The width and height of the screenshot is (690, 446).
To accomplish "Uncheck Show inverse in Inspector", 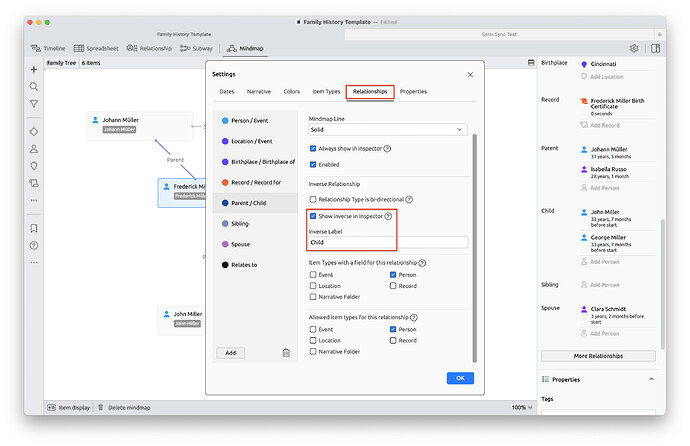I will pos(313,216).
